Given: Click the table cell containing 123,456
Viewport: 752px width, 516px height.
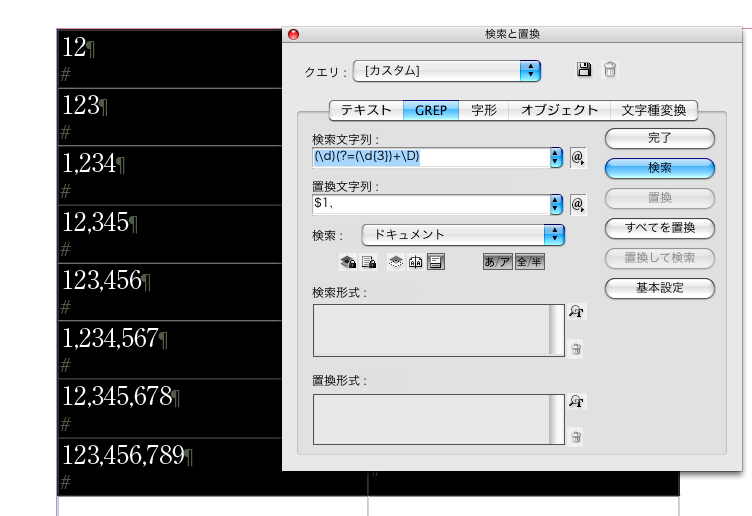Looking at the screenshot, I should [x=169, y=292].
